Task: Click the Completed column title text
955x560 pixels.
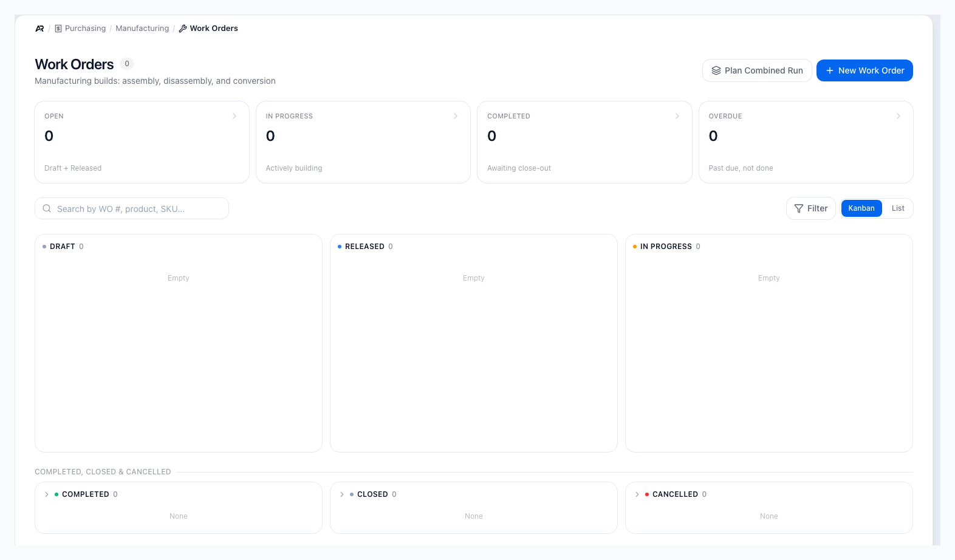Action: tap(86, 494)
